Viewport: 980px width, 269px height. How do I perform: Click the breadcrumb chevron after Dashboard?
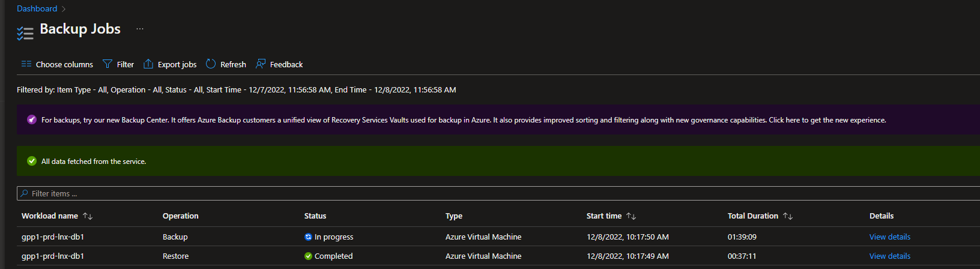tap(64, 8)
